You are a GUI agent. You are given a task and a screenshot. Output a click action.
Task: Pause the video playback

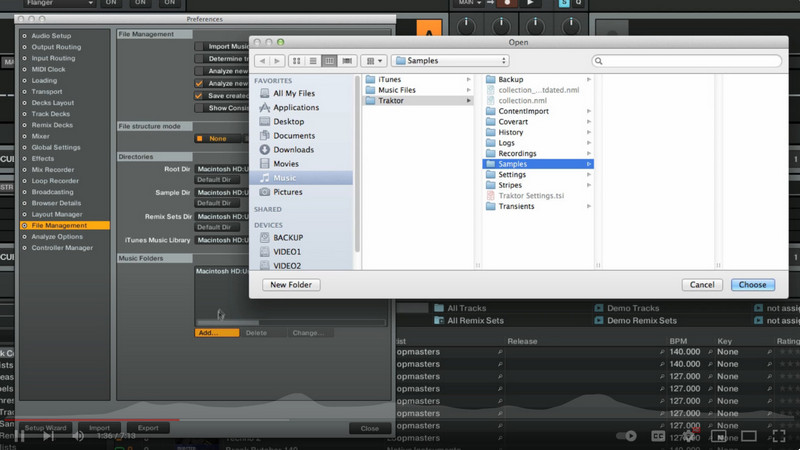coord(19,436)
